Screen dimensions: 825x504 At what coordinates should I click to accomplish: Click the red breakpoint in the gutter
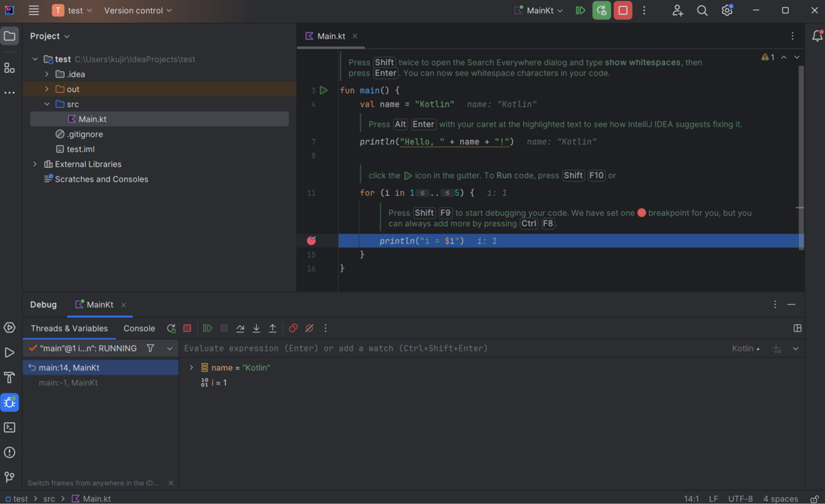(311, 241)
